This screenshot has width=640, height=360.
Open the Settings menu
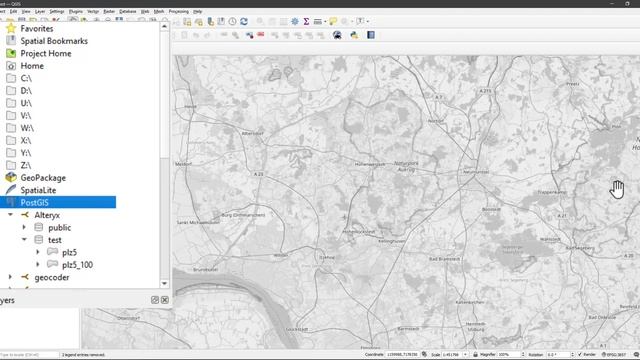click(x=57, y=11)
